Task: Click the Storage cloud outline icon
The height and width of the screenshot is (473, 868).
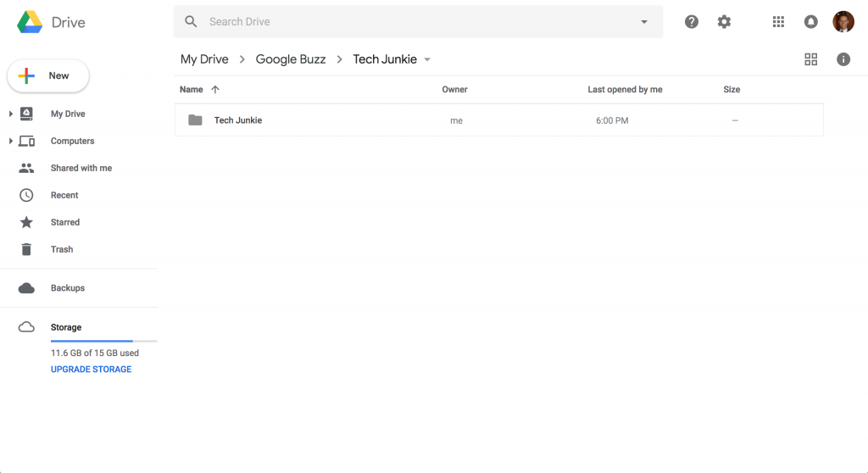Action: pos(26,327)
